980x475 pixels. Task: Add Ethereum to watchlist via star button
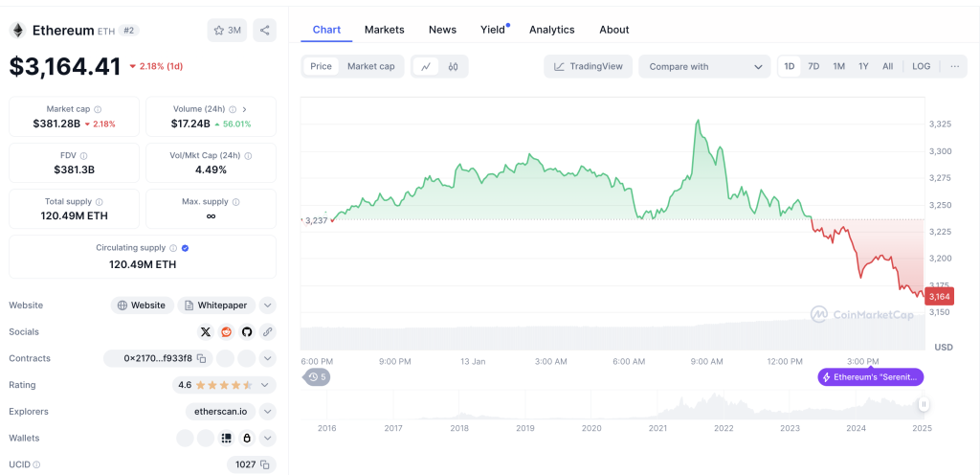click(x=227, y=30)
